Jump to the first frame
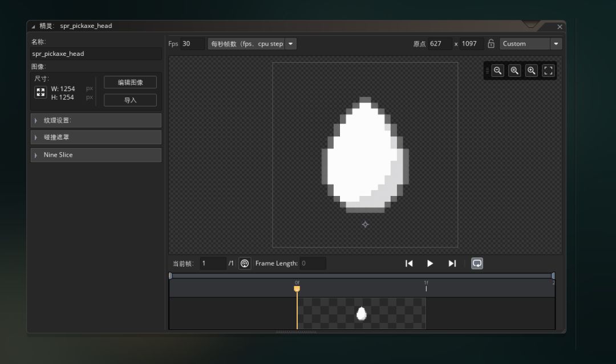 point(409,264)
